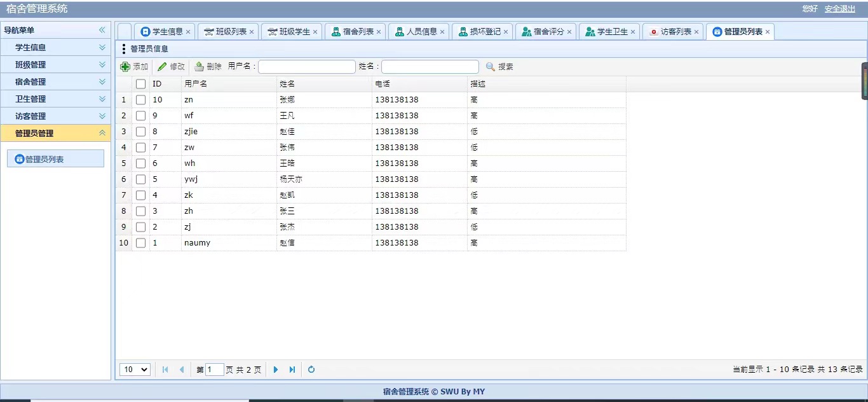Go to the next page arrow
868x402 pixels.
[276, 370]
